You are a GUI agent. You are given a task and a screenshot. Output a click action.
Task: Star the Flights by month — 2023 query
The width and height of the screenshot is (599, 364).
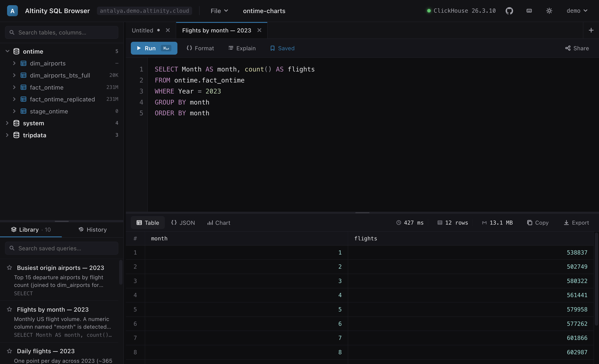[x=10, y=309]
